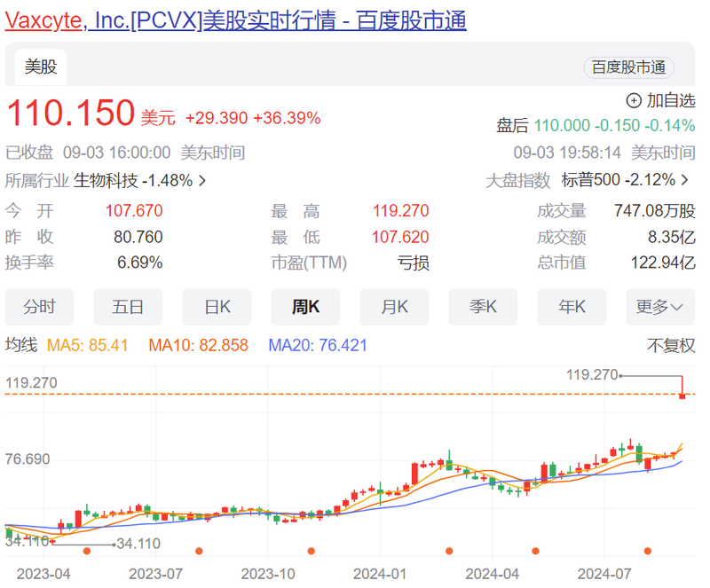The height and width of the screenshot is (588, 710).
Task: Select the 日K chart tab
Action: (217, 307)
